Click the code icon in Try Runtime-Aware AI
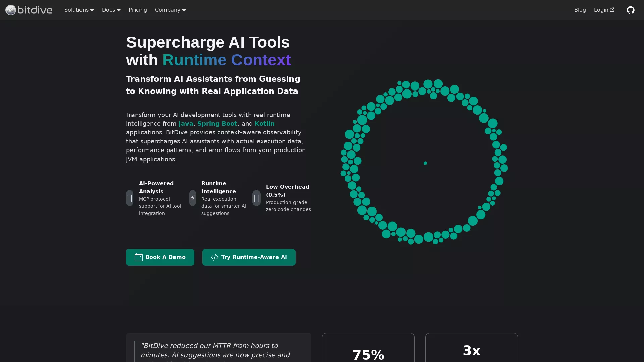Viewport: 644px width, 362px height. click(215, 257)
